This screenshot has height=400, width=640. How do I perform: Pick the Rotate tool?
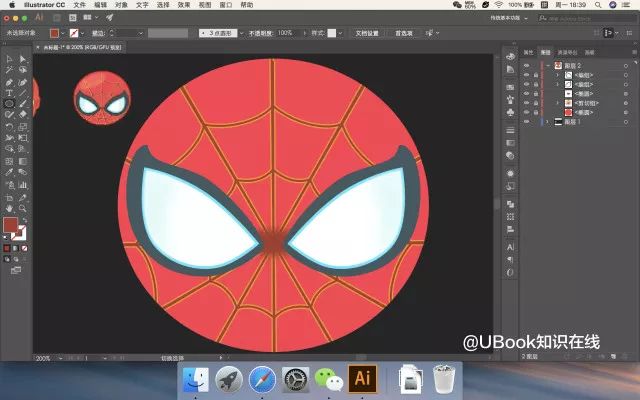(x=9, y=127)
